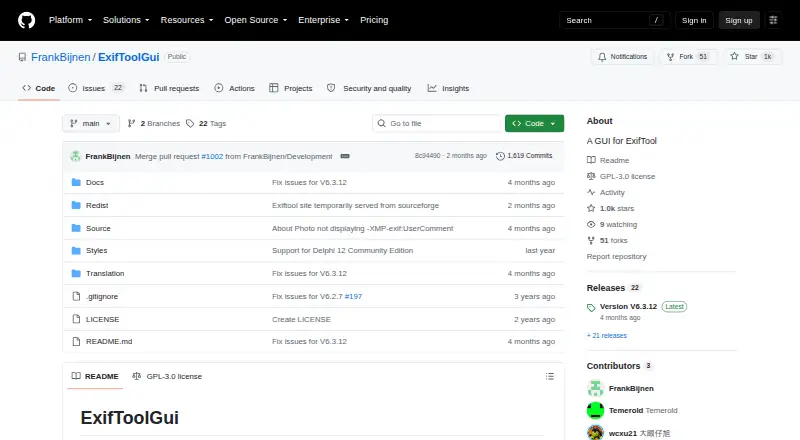This screenshot has width=800, height=440.
Task: Open 51 forks link in About
Action: coord(607,240)
